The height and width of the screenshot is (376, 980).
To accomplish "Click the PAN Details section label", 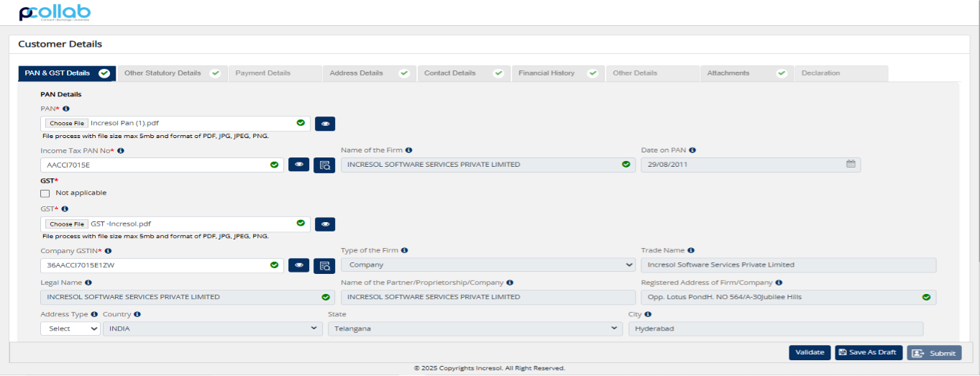I will click(61, 94).
